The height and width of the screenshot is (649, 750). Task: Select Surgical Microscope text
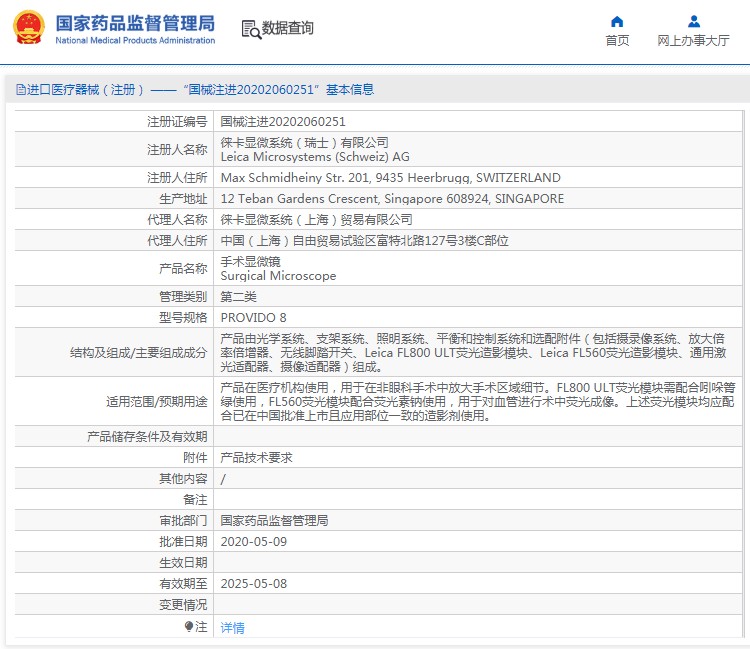coord(278,276)
